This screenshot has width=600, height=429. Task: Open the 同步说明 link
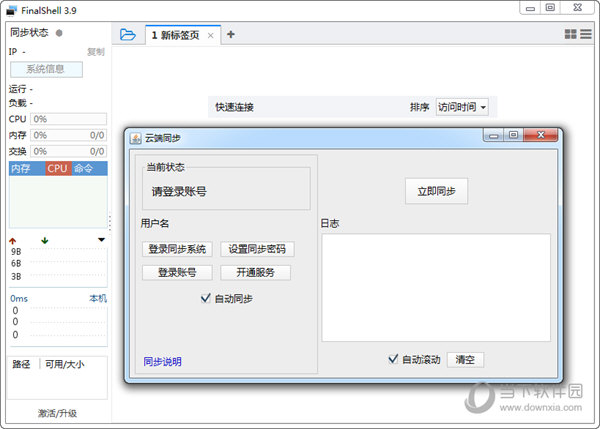click(163, 362)
